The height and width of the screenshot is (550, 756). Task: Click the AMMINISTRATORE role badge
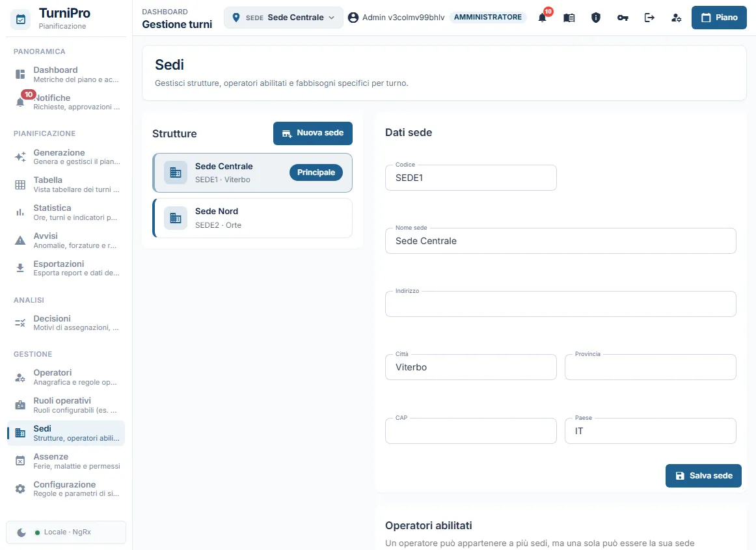pos(487,18)
